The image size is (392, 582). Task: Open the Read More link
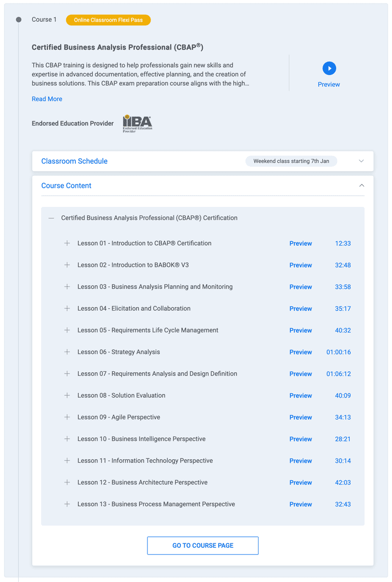coord(47,99)
